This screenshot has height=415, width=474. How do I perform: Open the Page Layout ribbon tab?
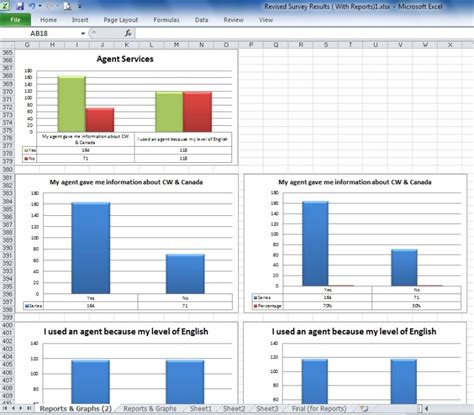click(x=121, y=20)
